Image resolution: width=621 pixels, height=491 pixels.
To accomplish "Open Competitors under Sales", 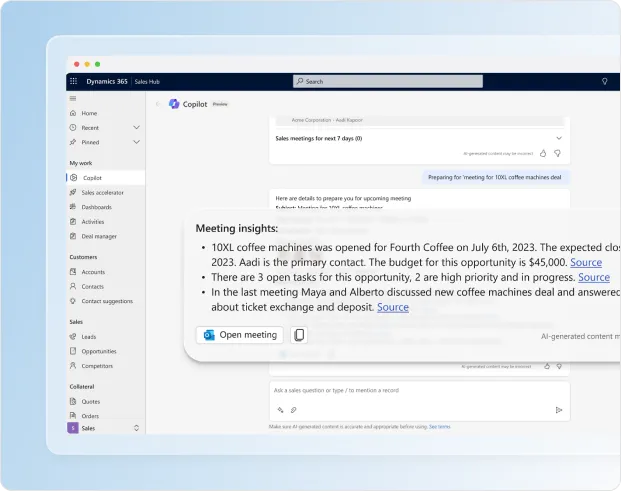I will [97, 366].
